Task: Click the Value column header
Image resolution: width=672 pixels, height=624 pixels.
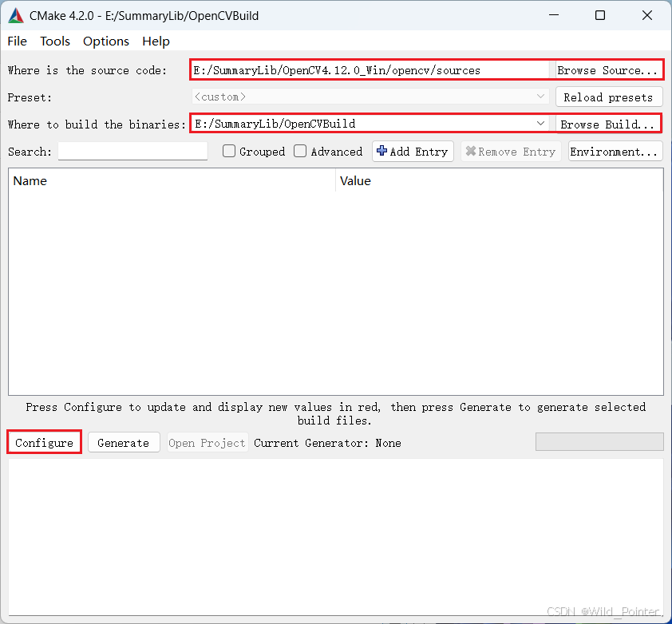Action: [x=500, y=181]
